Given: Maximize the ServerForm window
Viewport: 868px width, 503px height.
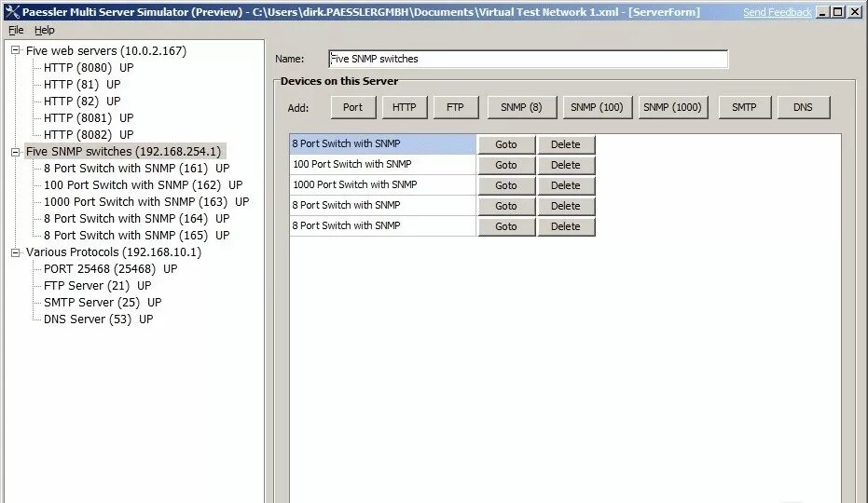Looking at the screenshot, I should [839, 12].
